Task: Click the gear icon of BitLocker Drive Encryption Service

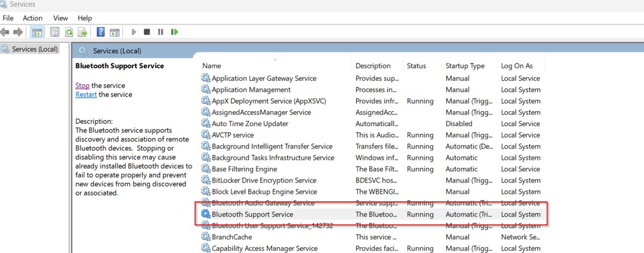Action: tap(206, 180)
